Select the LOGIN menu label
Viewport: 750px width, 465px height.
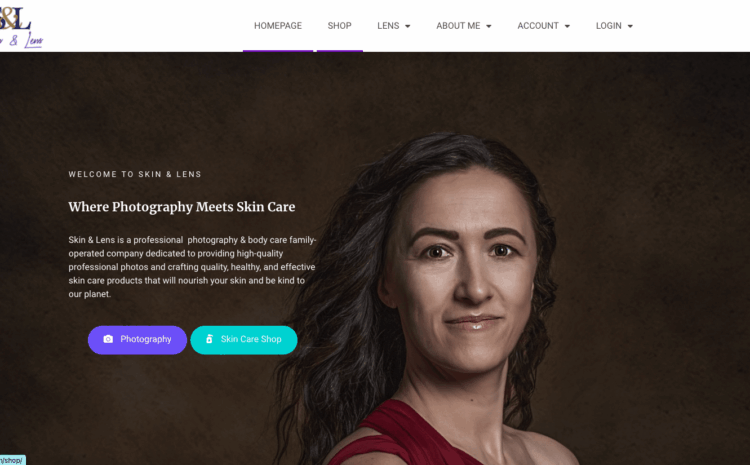tap(608, 26)
